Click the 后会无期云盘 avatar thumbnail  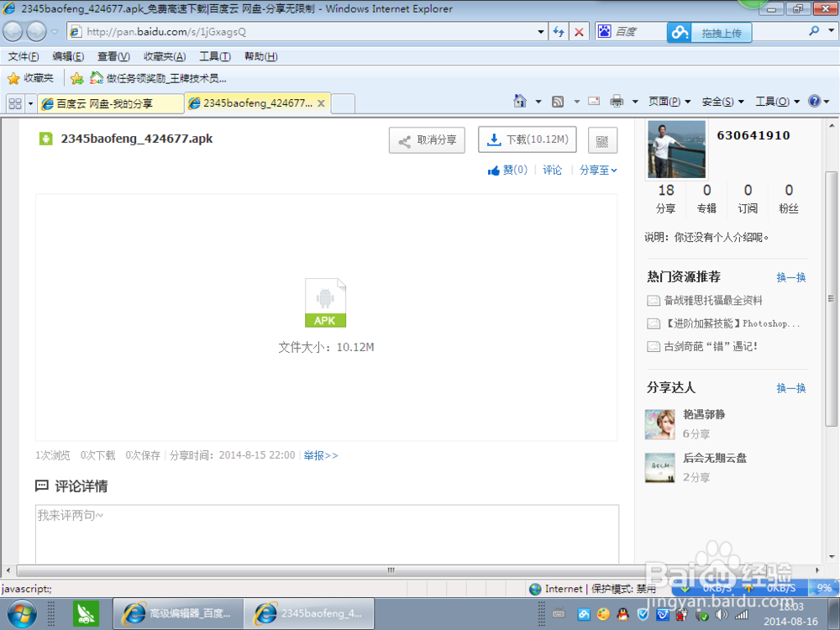click(660, 468)
